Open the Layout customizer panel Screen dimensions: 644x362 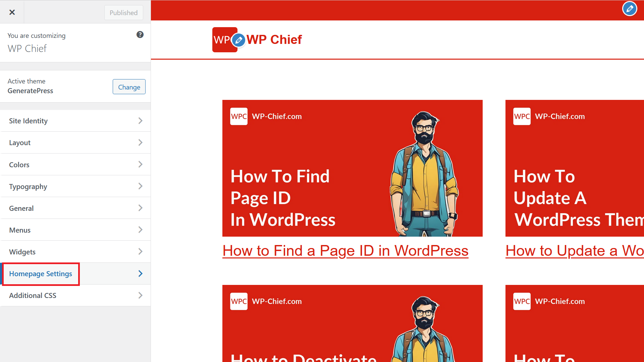[x=75, y=142]
